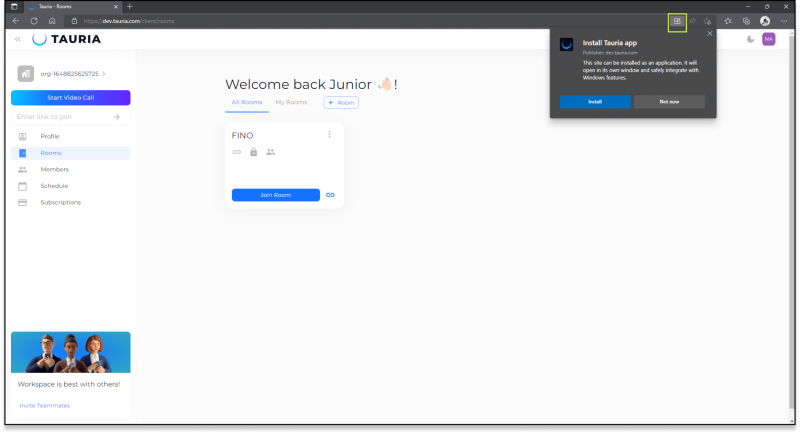Click the FINO room lock icon
This screenshot has width=800, height=434.
254,152
